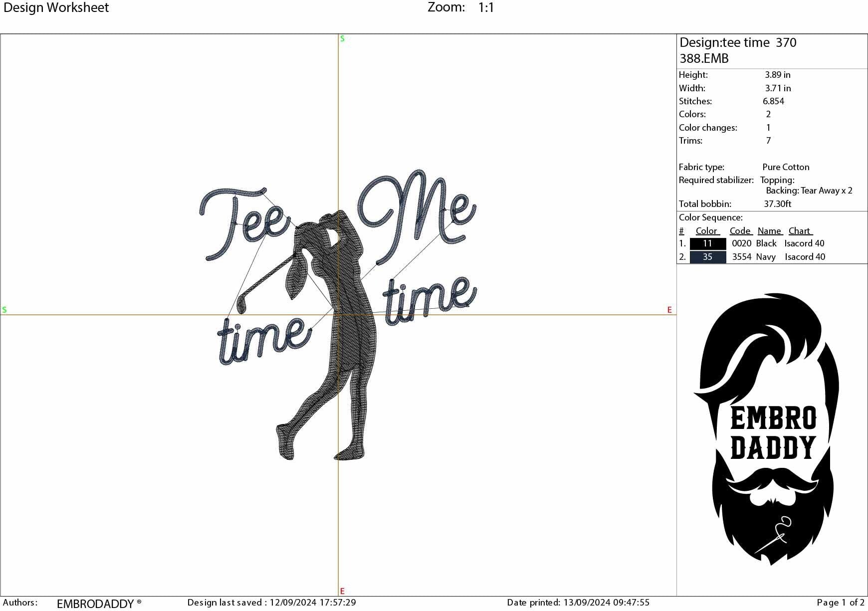868x611 pixels.
Task: Click the 'Color Sequence:' section heading
Action: coord(710,217)
